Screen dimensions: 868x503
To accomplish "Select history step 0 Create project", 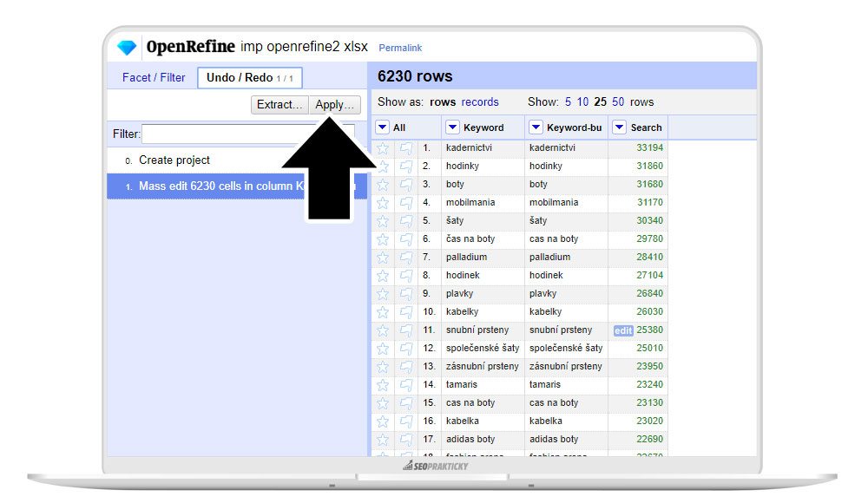I will click(237, 160).
